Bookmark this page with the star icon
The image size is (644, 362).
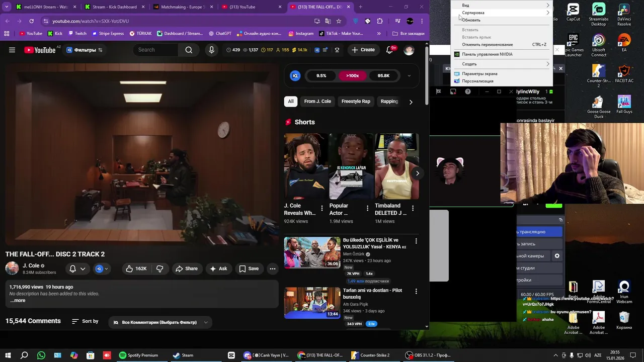point(339,21)
